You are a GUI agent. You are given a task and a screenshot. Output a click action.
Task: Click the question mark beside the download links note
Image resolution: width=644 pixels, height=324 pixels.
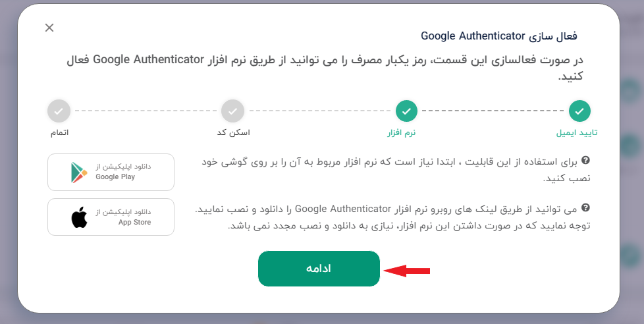coord(585,208)
